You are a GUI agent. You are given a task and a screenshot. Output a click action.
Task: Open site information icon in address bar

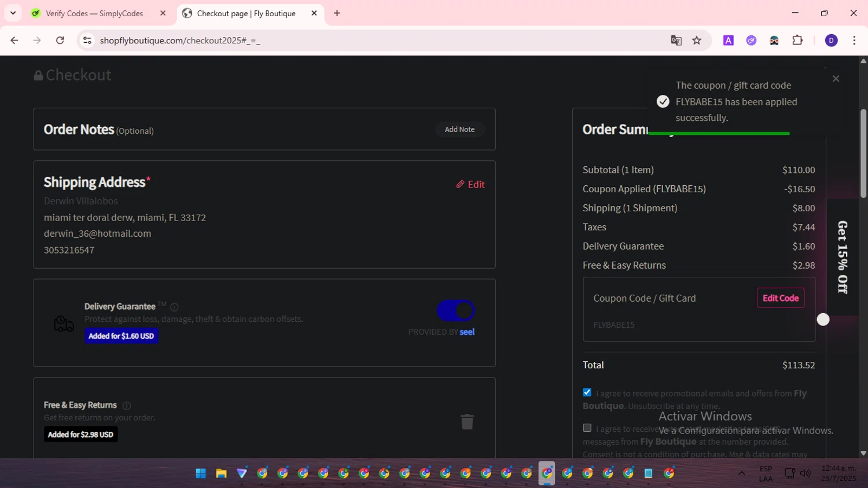(x=87, y=41)
